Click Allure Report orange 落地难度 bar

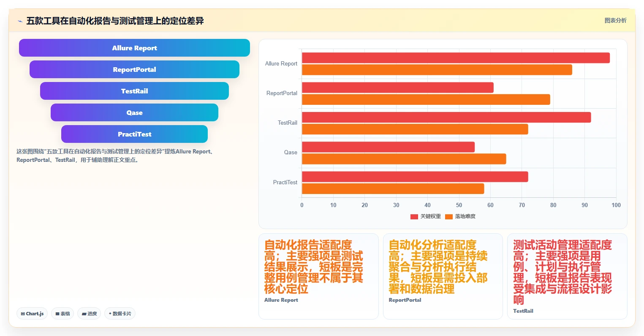pyautogui.click(x=437, y=70)
